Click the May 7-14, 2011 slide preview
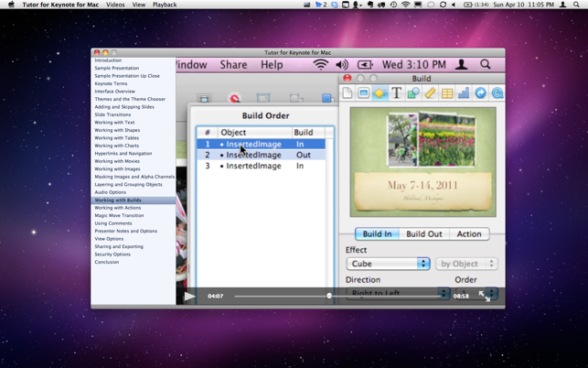Image resolution: width=588 pixels, height=368 pixels. tap(423, 162)
